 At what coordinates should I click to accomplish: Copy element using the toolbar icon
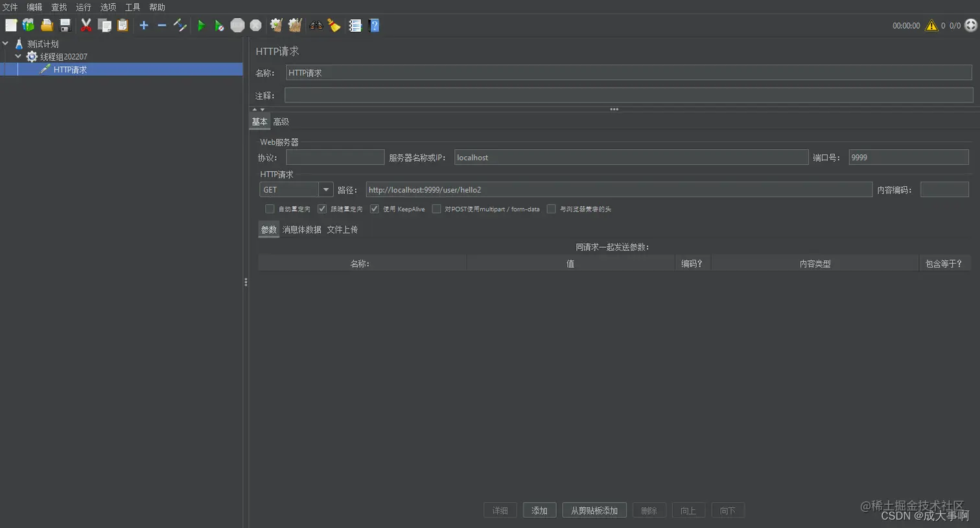pos(104,25)
